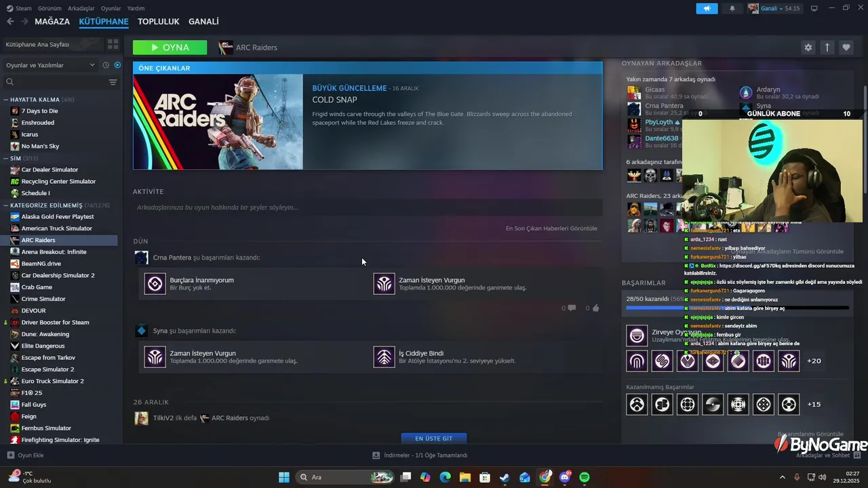The image size is (868, 488).
Task: Open advanced filter options icon
Action: pos(113,82)
